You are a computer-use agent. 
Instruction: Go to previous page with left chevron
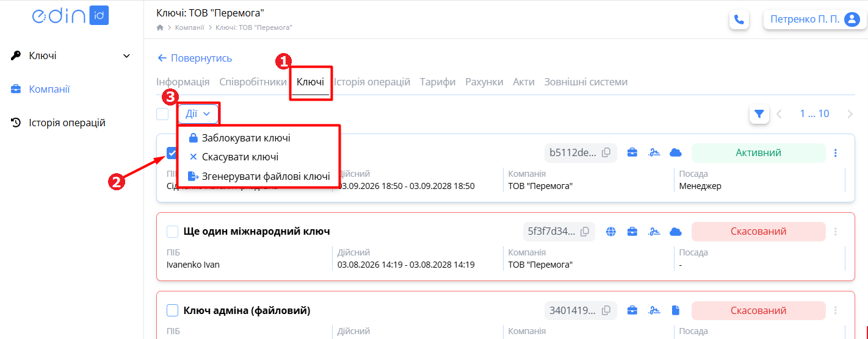click(x=779, y=114)
